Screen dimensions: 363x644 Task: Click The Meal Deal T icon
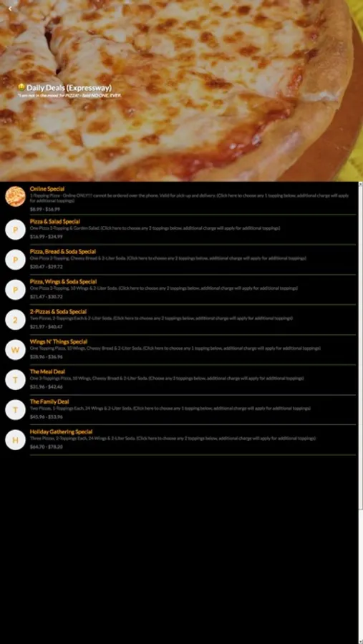16,379
